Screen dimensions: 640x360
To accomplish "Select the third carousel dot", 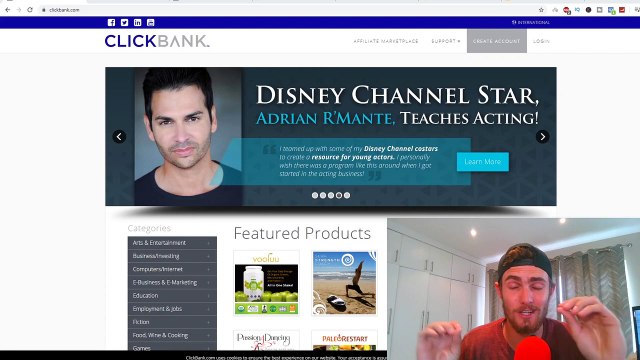I will point(331,195).
